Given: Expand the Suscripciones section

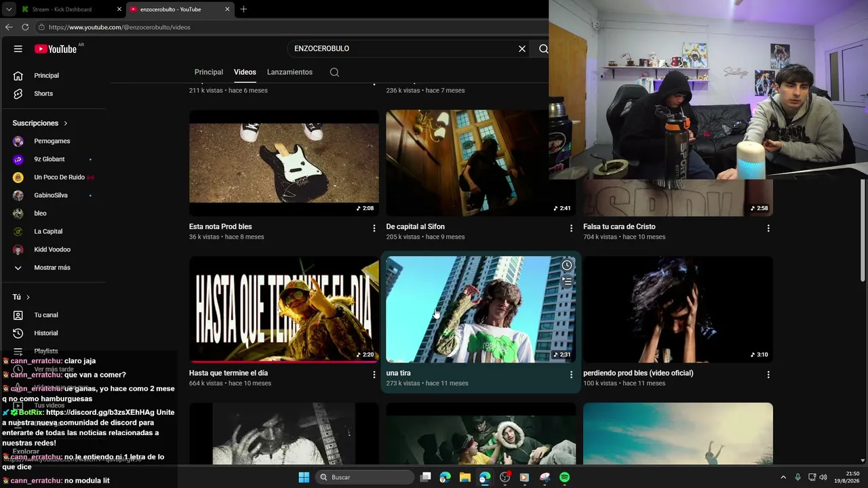Looking at the screenshot, I should [40, 123].
